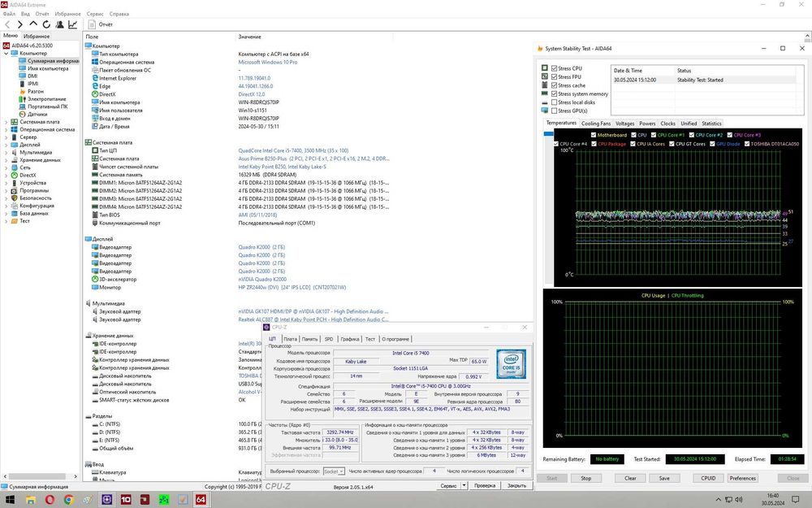This screenshot has height=508, width=812.
Task: Toggle GPU Diode graph checkbox
Action: pyautogui.click(x=712, y=144)
